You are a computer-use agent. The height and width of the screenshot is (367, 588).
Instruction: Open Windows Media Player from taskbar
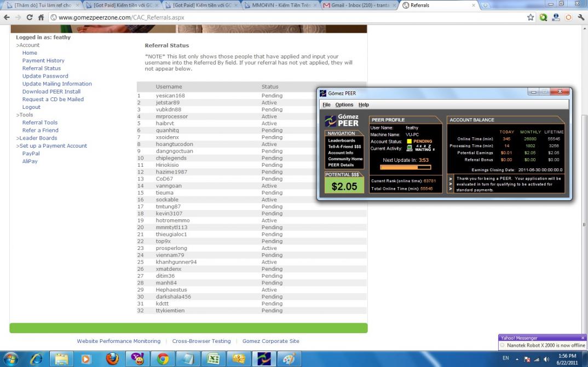point(87,359)
